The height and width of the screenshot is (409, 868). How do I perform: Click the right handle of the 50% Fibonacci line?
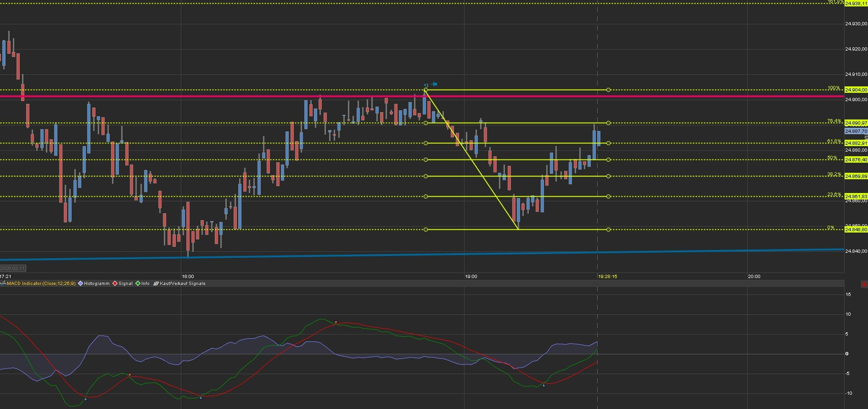(608, 160)
